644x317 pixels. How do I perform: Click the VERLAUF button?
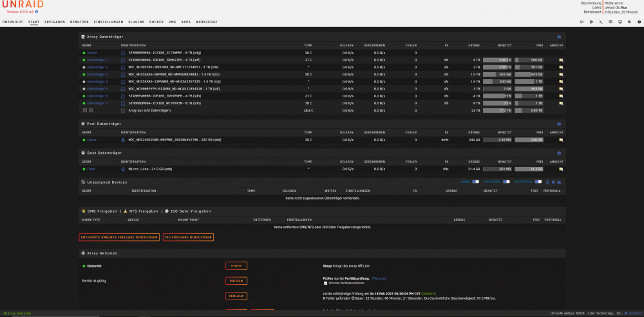tap(236, 296)
